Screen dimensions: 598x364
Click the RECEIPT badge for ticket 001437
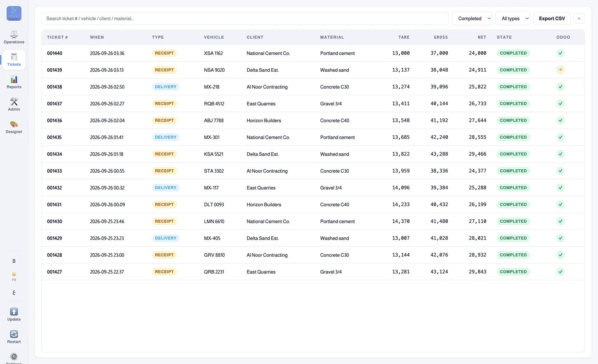tap(164, 104)
